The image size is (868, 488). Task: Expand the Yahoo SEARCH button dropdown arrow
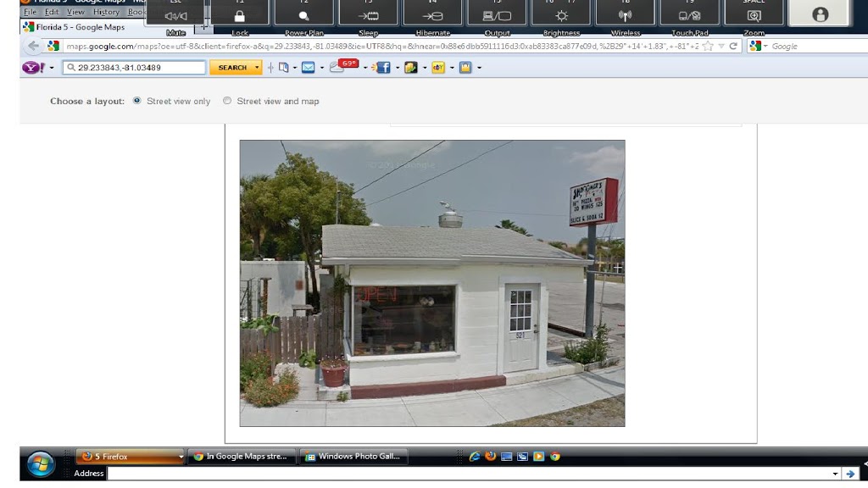tap(257, 68)
